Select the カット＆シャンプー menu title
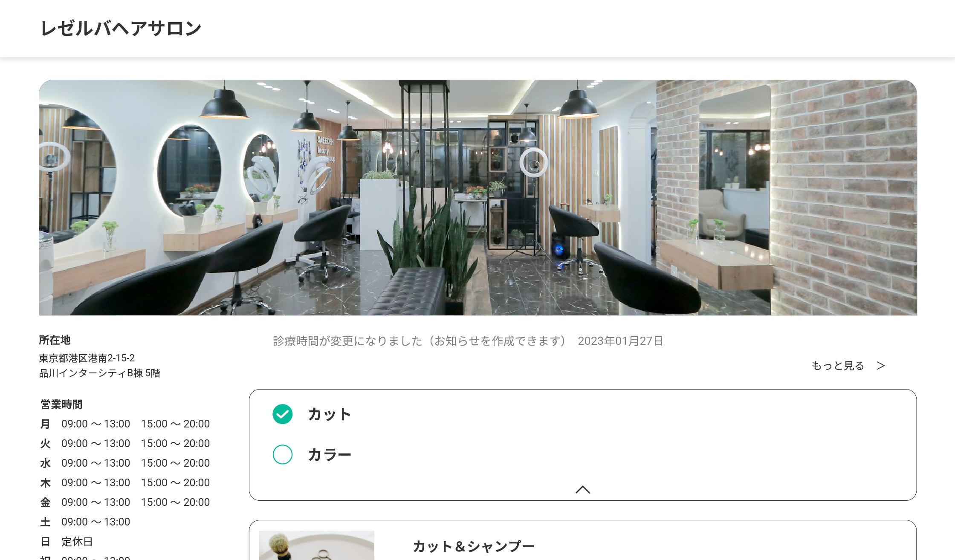Image resolution: width=955 pixels, height=560 pixels. (x=474, y=546)
